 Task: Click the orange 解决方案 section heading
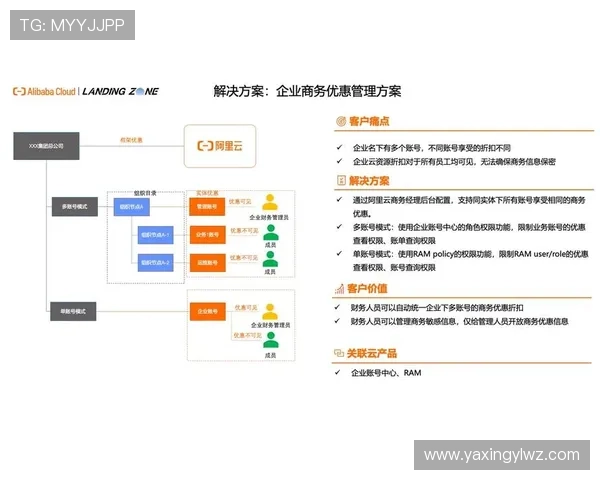[369, 180]
